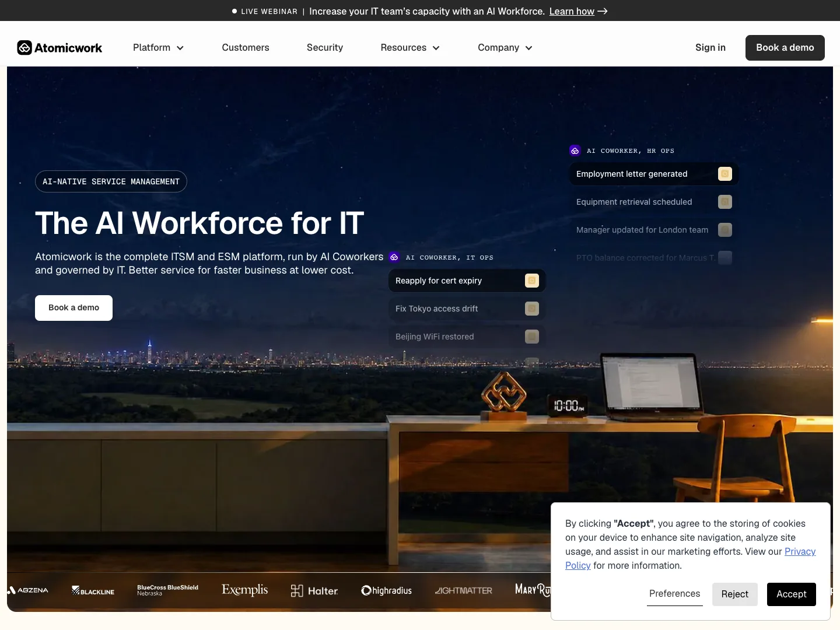
Task: Click the Exemplis logo
Action: click(244, 590)
